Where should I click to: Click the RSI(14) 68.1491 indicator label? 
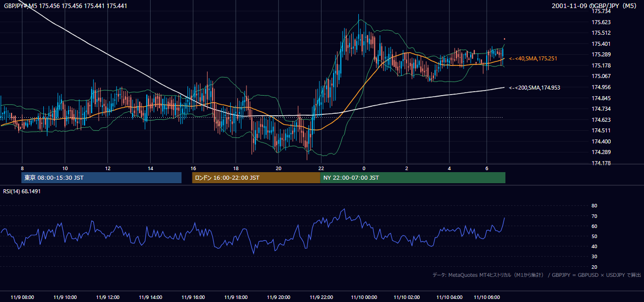coord(22,191)
